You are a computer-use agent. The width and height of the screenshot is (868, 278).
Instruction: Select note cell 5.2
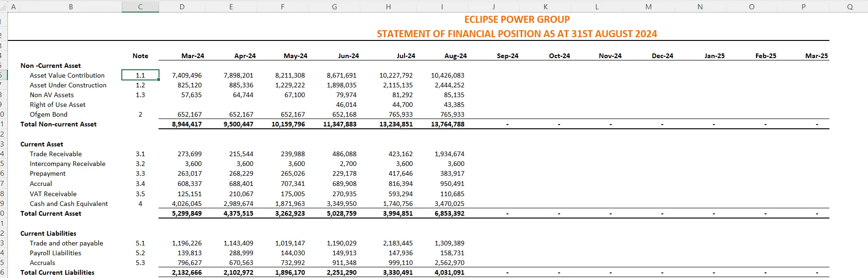(140, 253)
